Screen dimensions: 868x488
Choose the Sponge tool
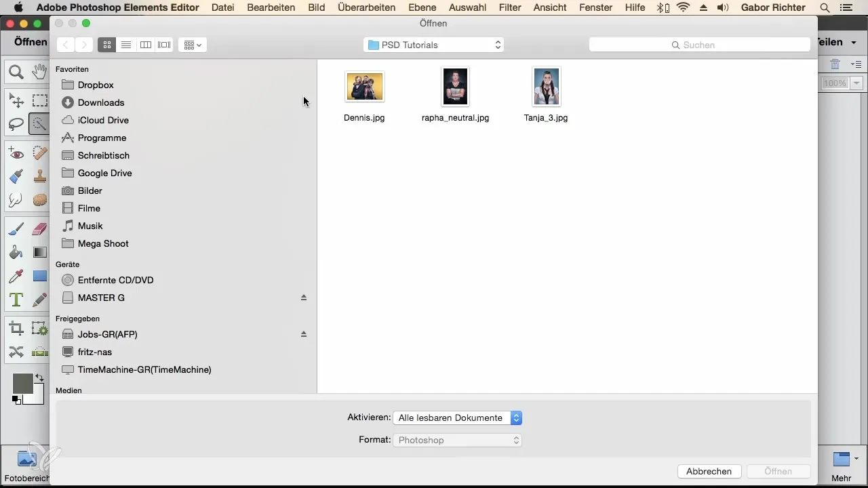tap(39, 200)
